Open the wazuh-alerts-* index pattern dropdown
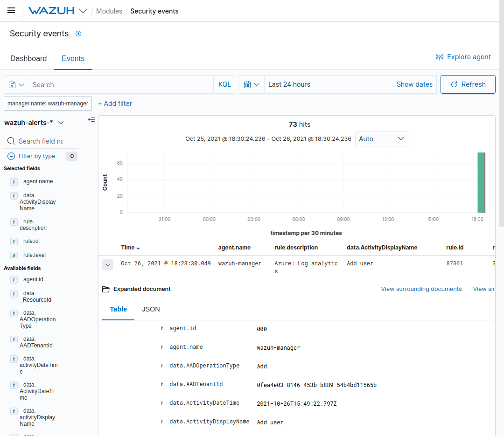 click(61, 122)
